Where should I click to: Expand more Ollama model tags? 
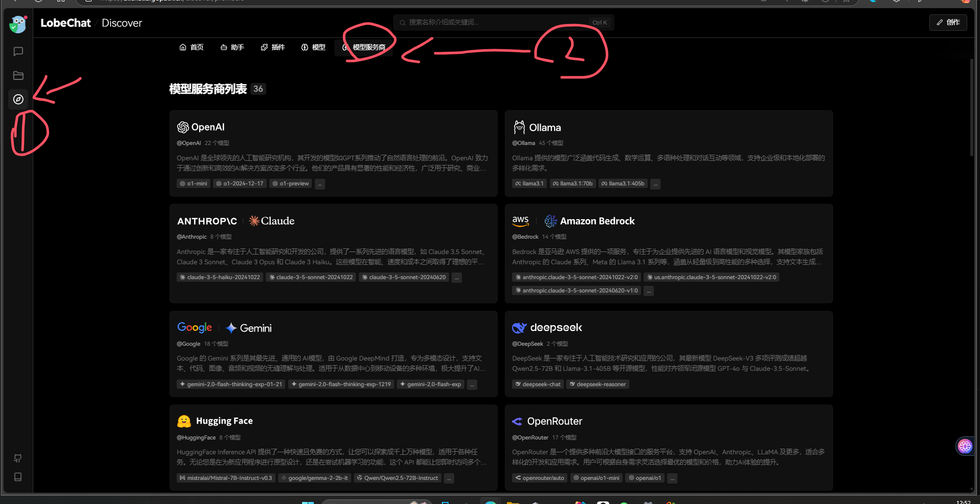click(x=655, y=184)
